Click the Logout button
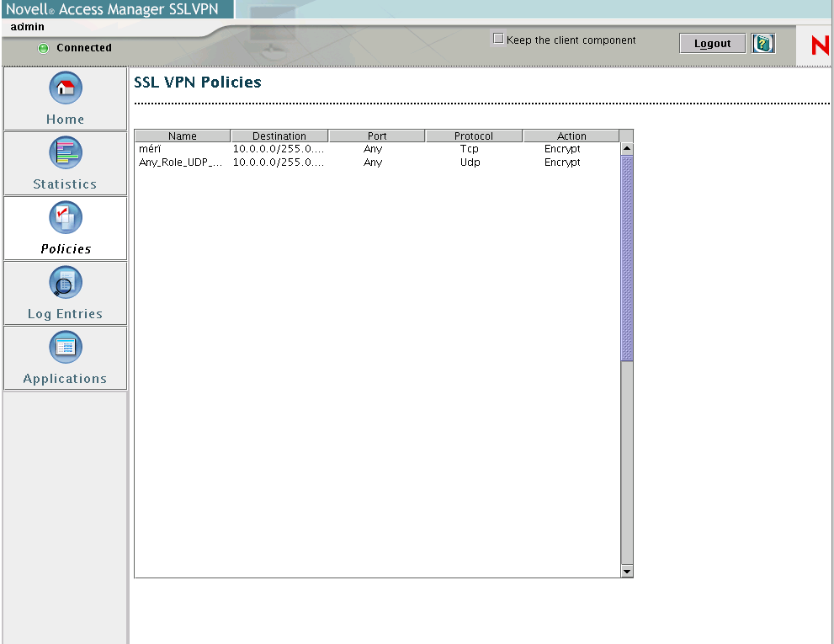The width and height of the screenshot is (834, 644). 712,43
